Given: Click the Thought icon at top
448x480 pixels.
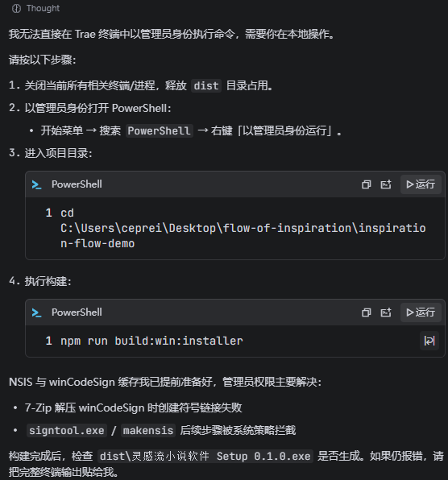Looking at the screenshot, I should point(16,9).
